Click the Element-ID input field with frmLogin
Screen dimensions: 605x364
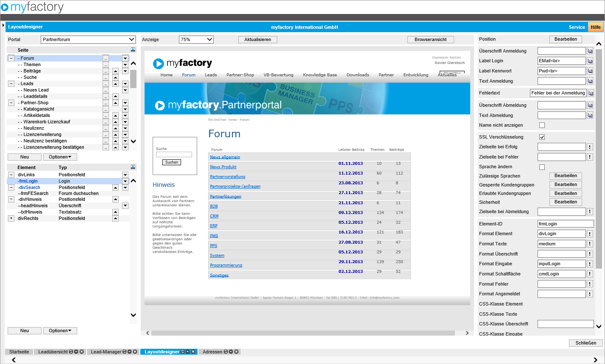pos(566,224)
